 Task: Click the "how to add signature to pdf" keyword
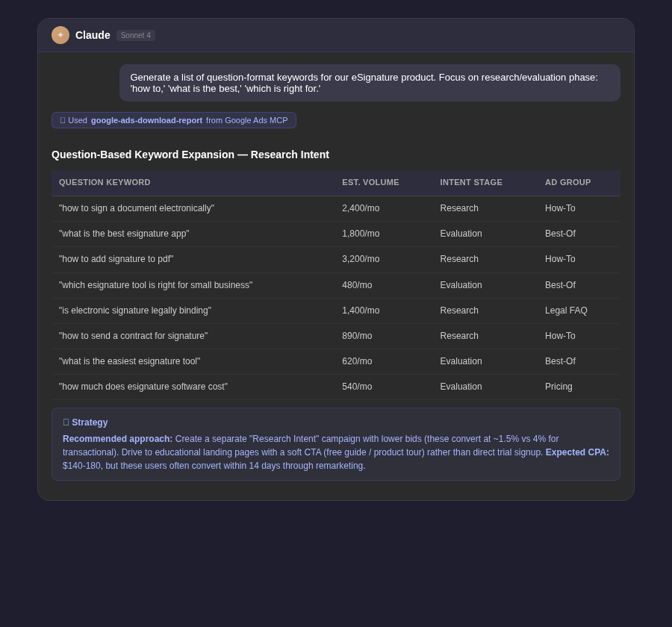tap(116, 259)
